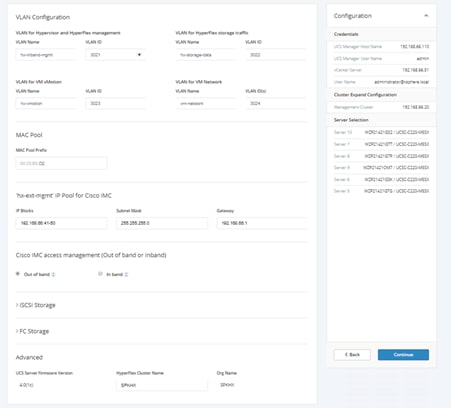
Task: Click the MAC Pool heading
Action: [x=29, y=135]
